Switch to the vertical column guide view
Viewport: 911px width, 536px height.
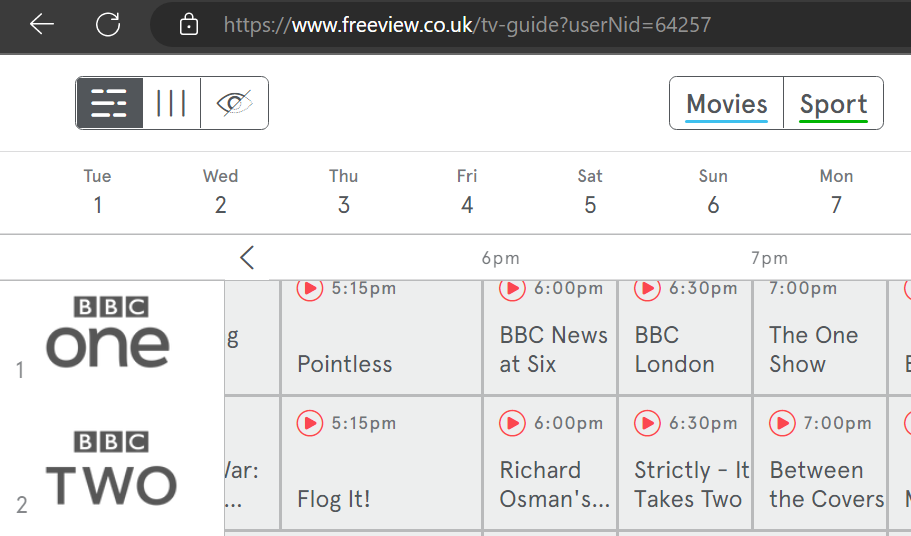click(172, 103)
